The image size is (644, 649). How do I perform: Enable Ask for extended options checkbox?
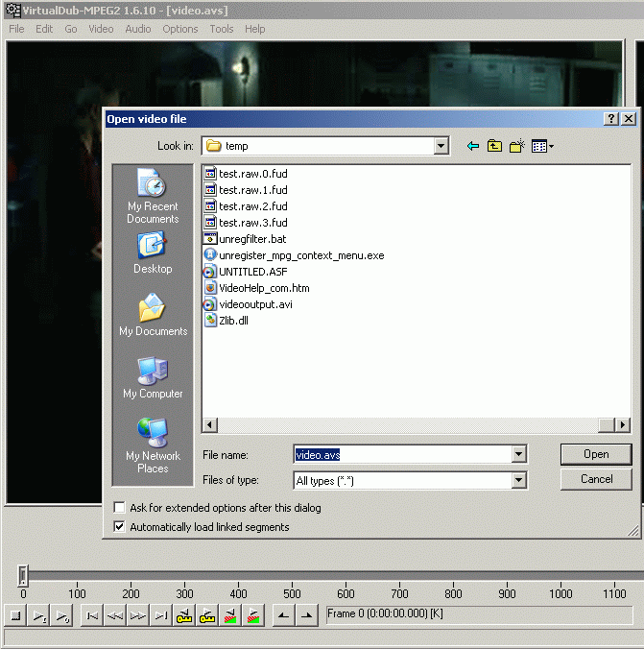pos(119,508)
